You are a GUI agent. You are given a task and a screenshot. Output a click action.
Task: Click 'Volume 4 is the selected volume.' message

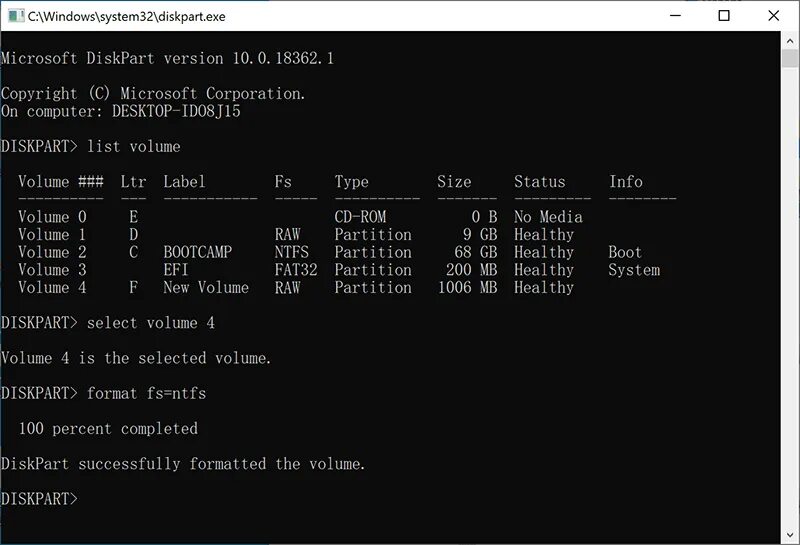(x=136, y=358)
